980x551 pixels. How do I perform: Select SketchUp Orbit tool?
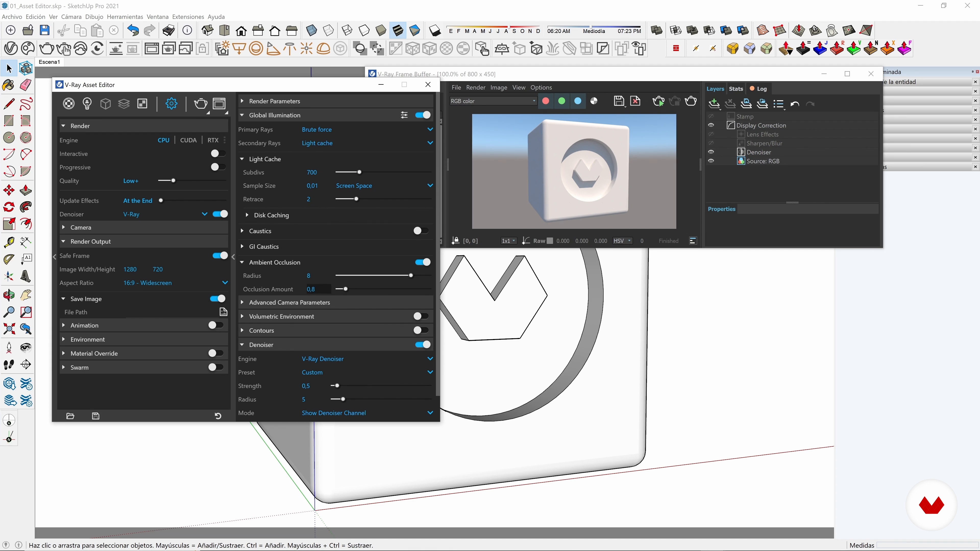(9, 295)
